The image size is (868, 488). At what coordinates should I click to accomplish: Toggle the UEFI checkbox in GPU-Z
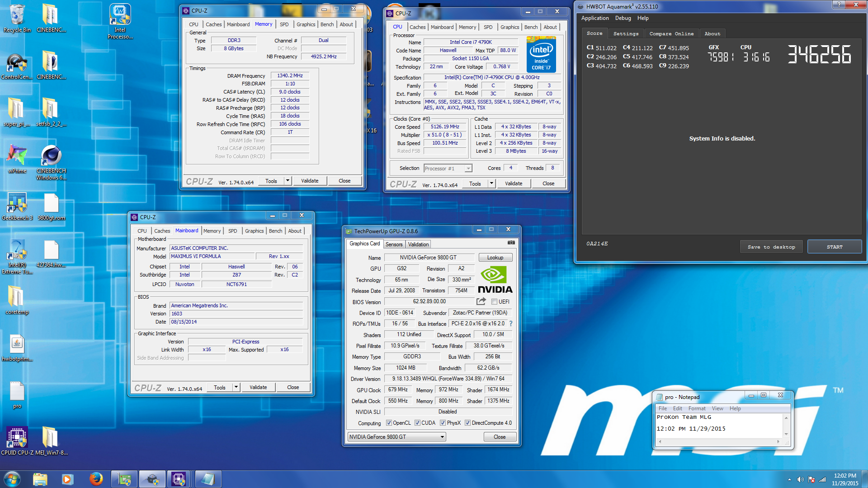point(494,302)
